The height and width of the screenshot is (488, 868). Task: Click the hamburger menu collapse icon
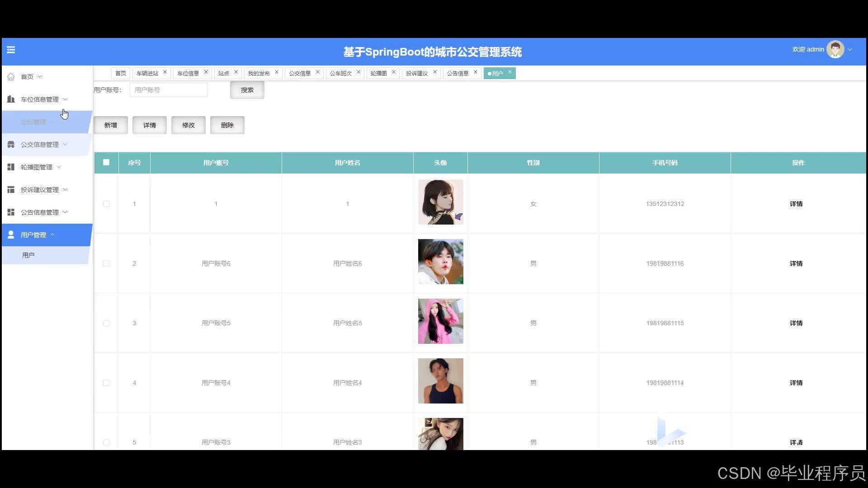[x=11, y=50]
